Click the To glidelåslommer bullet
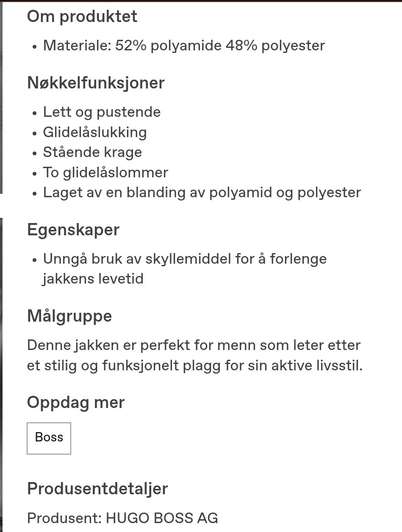The image size is (402, 532). [105, 172]
